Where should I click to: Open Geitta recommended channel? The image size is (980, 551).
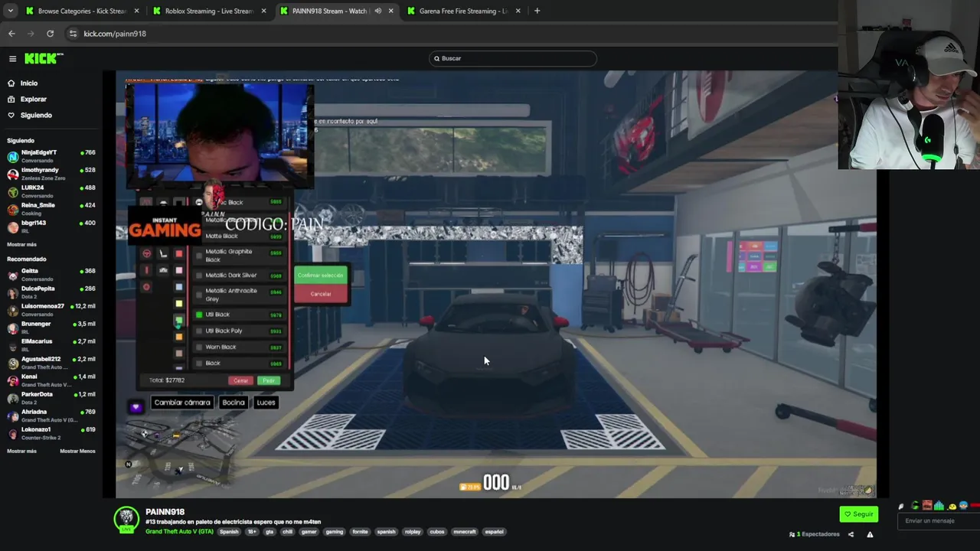[51, 275]
